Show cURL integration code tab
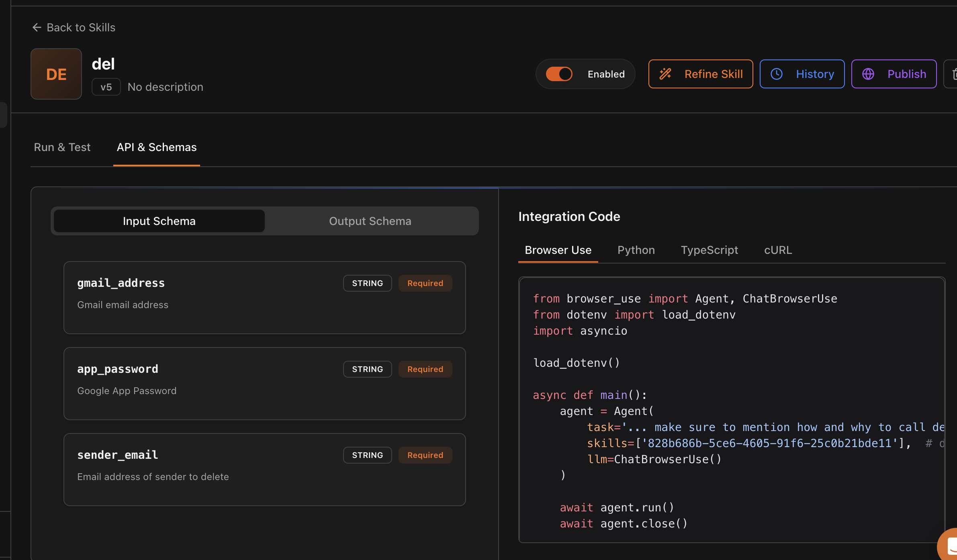The height and width of the screenshot is (560, 957). 778,250
